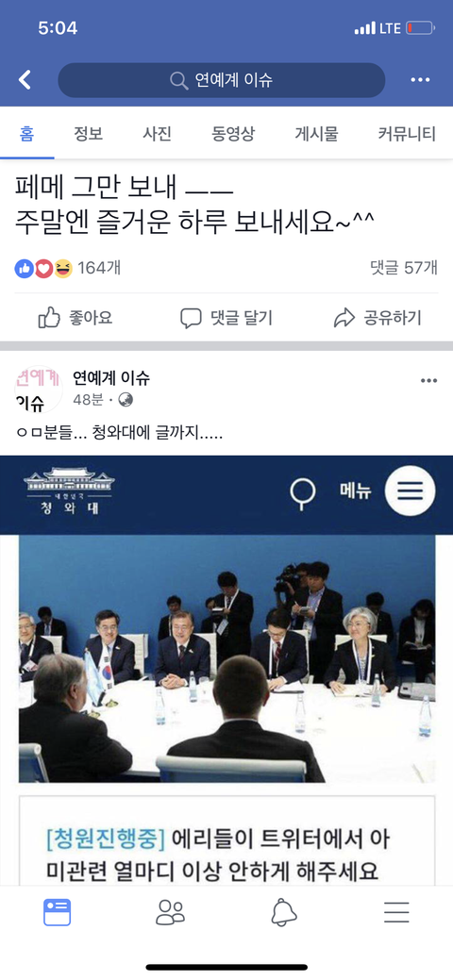
Task: Tap the 연예계 이슈 page profile picture
Action: point(38,389)
